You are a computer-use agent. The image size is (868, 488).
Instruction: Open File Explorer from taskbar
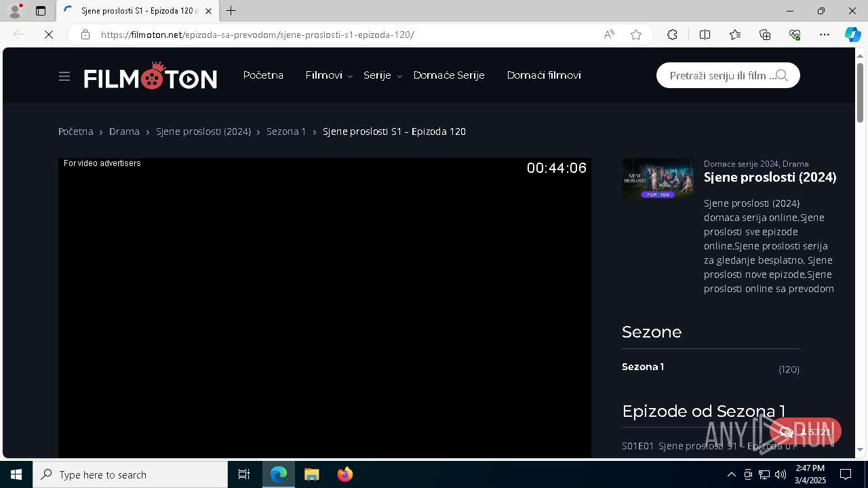coord(312,474)
